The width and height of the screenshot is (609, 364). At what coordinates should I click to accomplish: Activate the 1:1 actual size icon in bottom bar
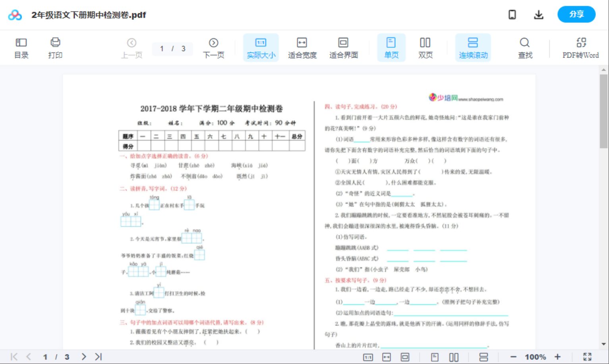click(x=368, y=357)
